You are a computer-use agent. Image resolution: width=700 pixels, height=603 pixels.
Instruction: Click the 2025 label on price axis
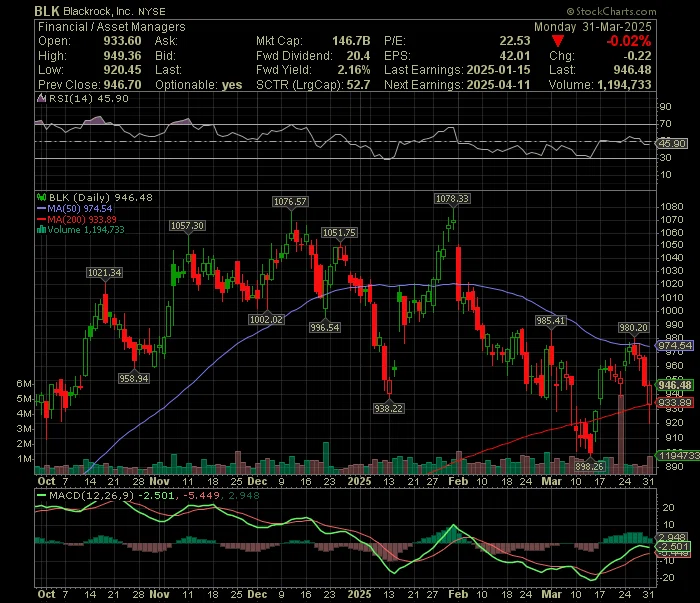tap(359, 482)
